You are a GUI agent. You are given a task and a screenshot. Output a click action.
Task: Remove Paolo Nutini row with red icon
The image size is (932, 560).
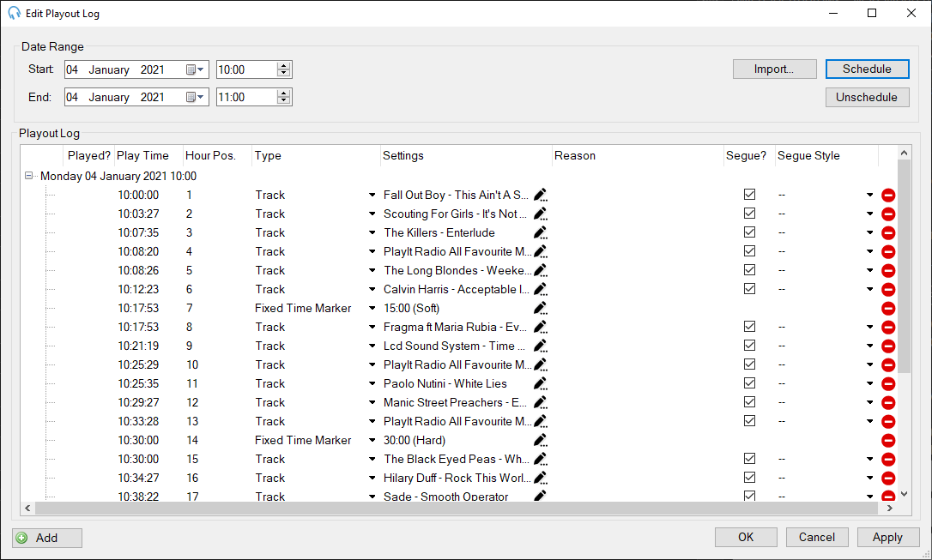click(888, 383)
